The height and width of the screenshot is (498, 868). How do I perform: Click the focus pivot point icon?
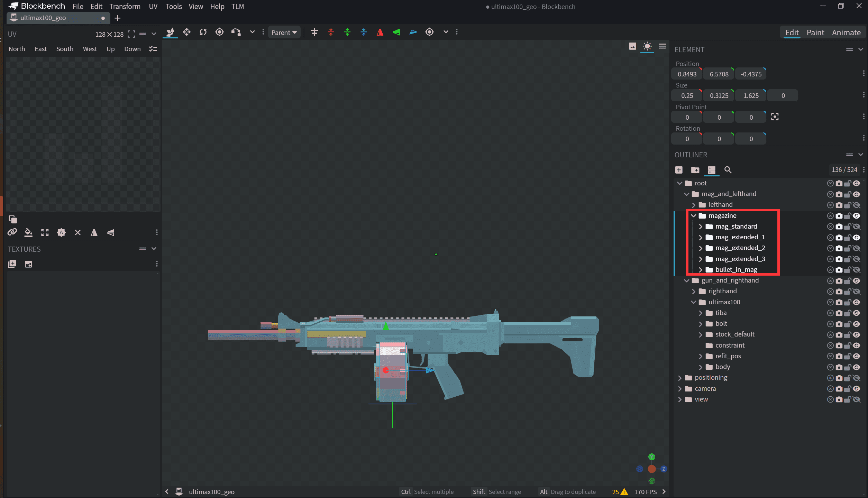point(775,117)
